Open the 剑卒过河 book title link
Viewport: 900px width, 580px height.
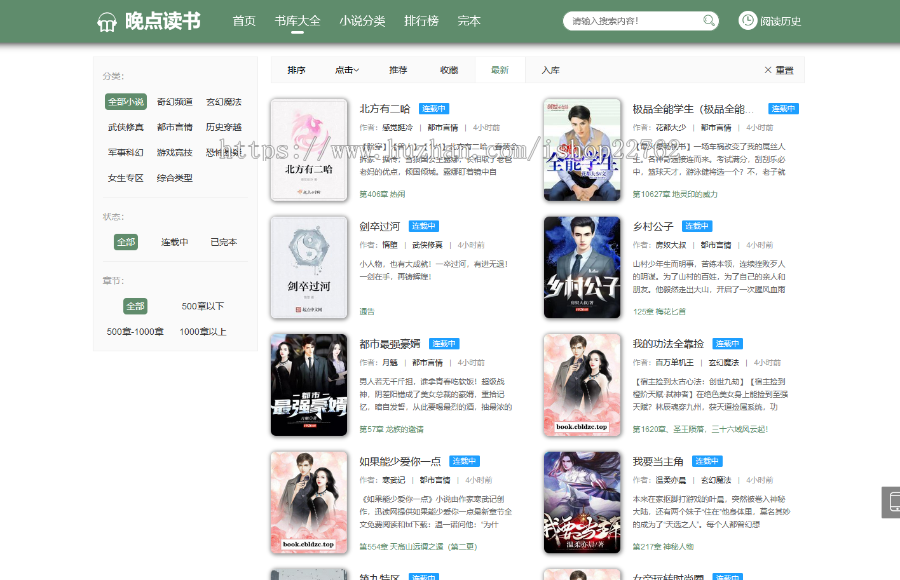[x=380, y=226]
